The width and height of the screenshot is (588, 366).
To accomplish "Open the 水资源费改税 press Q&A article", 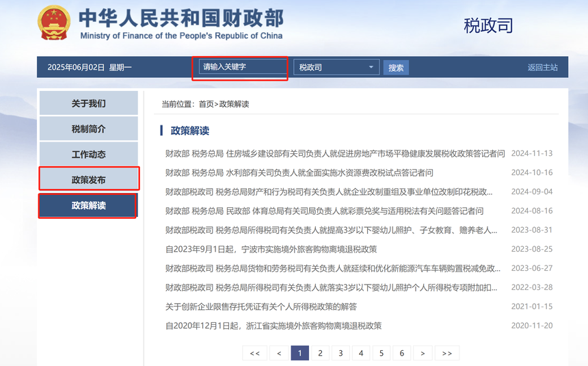I will (x=299, y=172).
